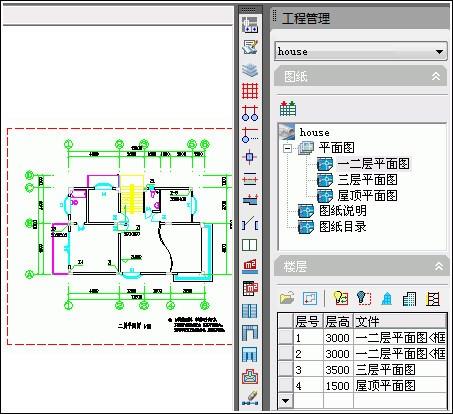Select the two-pane window tool icon
This screenshot has width=453, height=414.
pyautogui.click(x=250, y=245)
